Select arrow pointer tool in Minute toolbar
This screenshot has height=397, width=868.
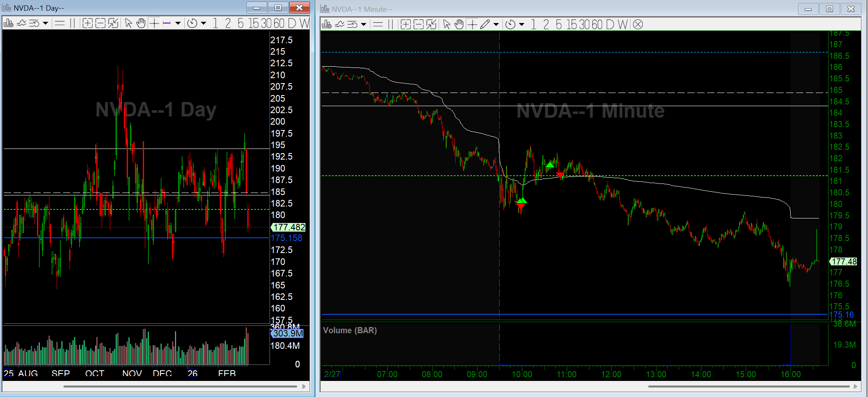(x=447, y=25)
